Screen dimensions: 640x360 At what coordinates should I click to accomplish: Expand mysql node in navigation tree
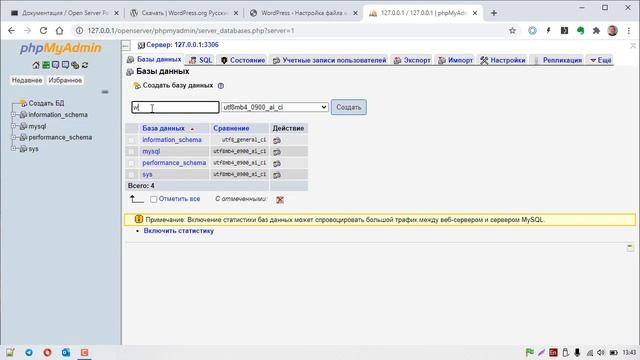tap(13, 126)
